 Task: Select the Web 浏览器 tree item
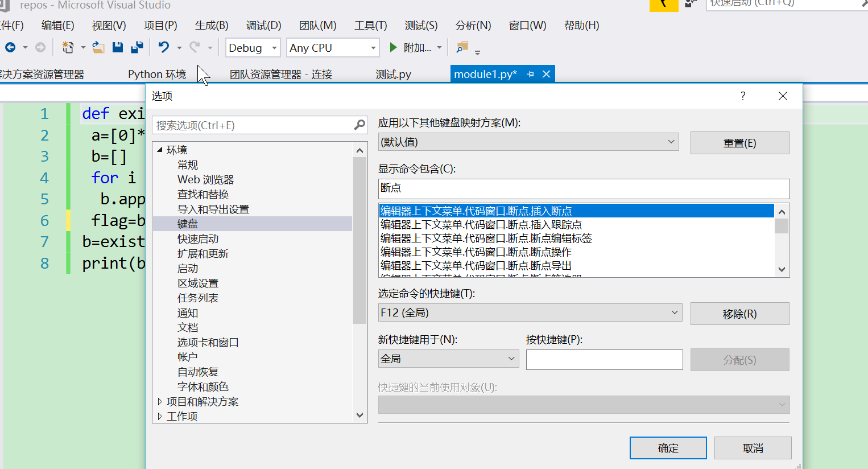pyautogui.click(x=205, y=179)
